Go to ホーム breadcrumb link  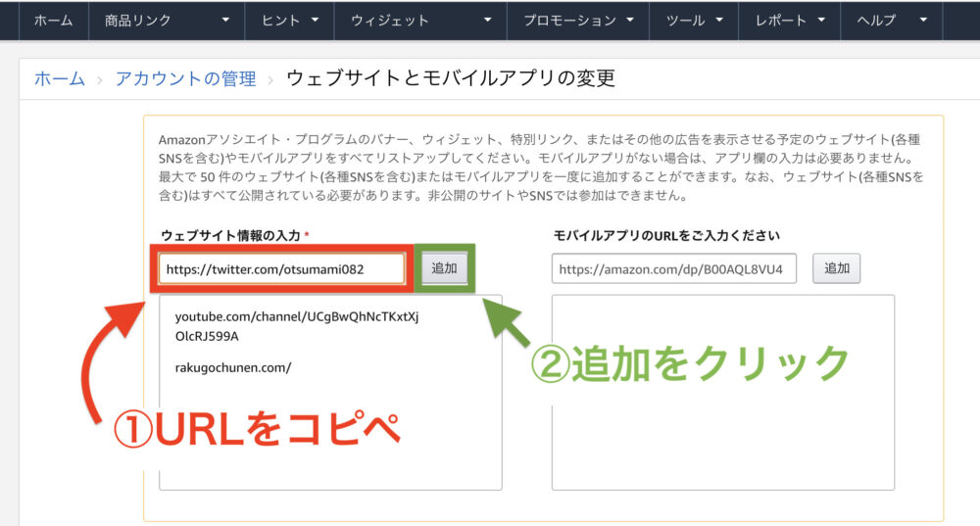coord(60,78)
